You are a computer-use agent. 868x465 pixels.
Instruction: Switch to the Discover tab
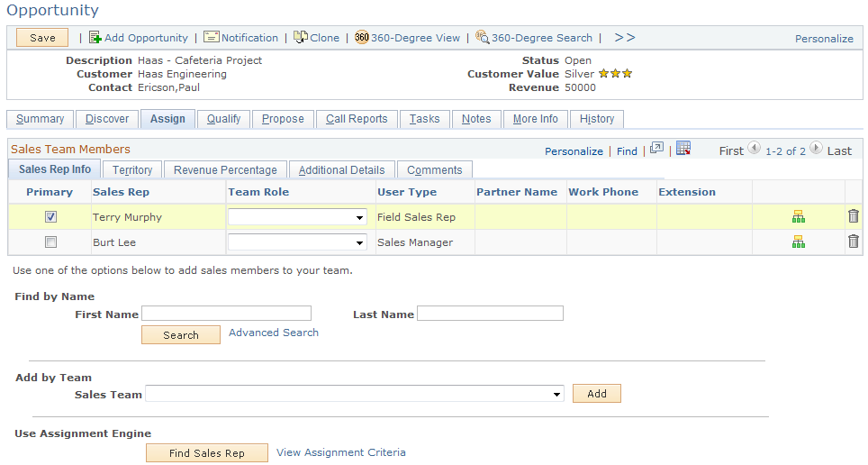[107, 119]
